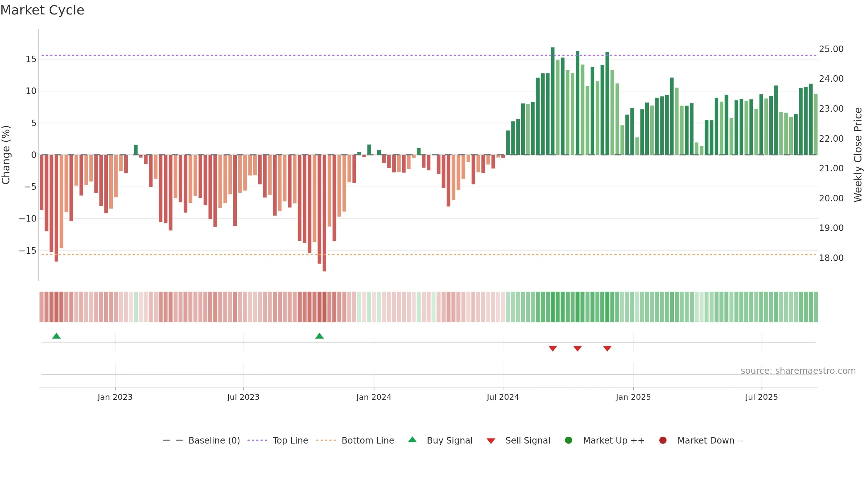Click the orange dotted Bottom Line

click(429, 254)
